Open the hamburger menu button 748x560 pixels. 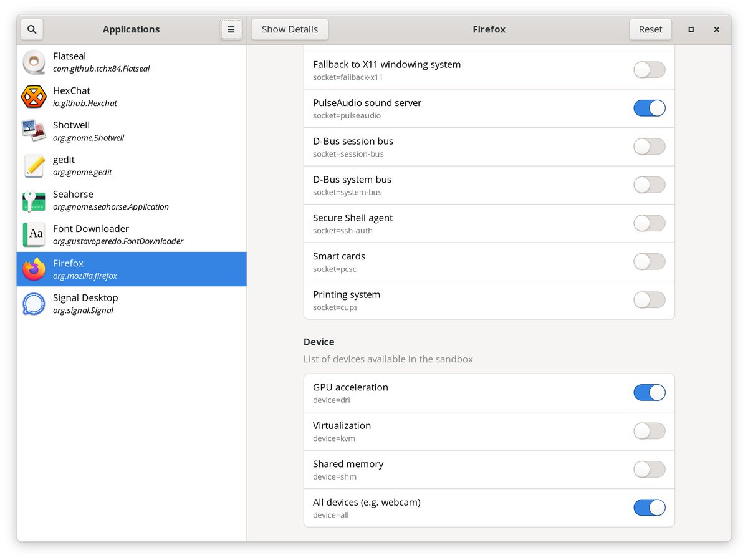[x=231, y=29]
